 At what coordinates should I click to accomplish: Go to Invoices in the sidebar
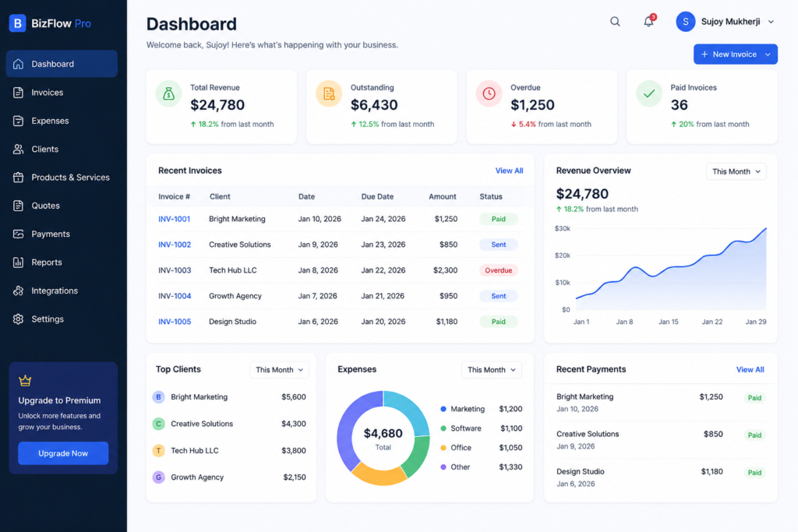point(62,93)
